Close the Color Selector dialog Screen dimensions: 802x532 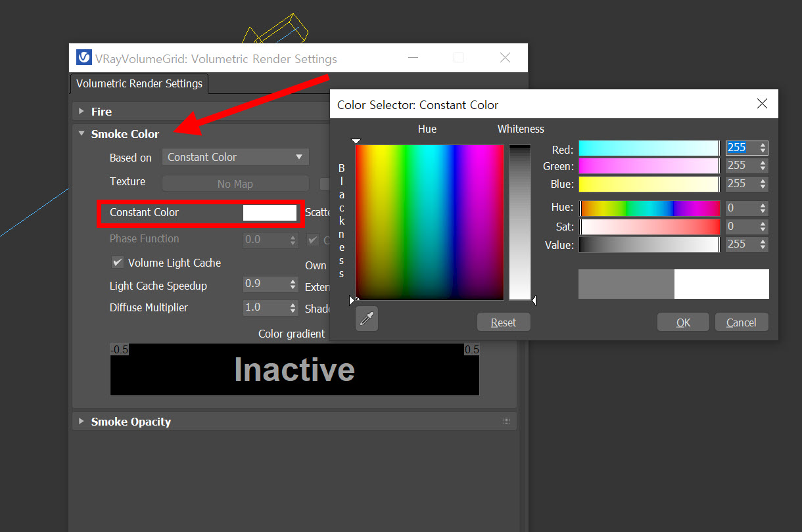[762, 104]
